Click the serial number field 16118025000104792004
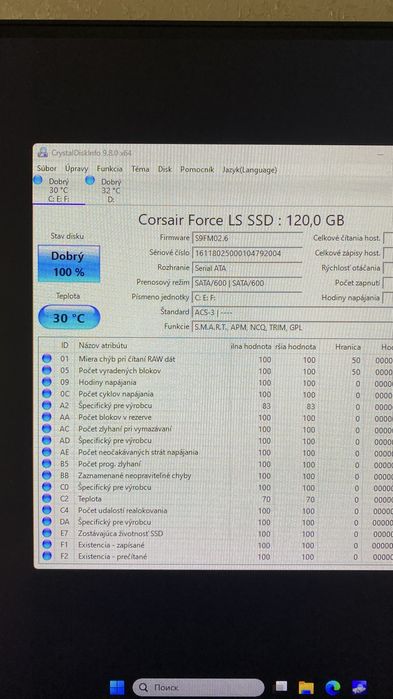393x699 pixels. [x=247, y=253]
